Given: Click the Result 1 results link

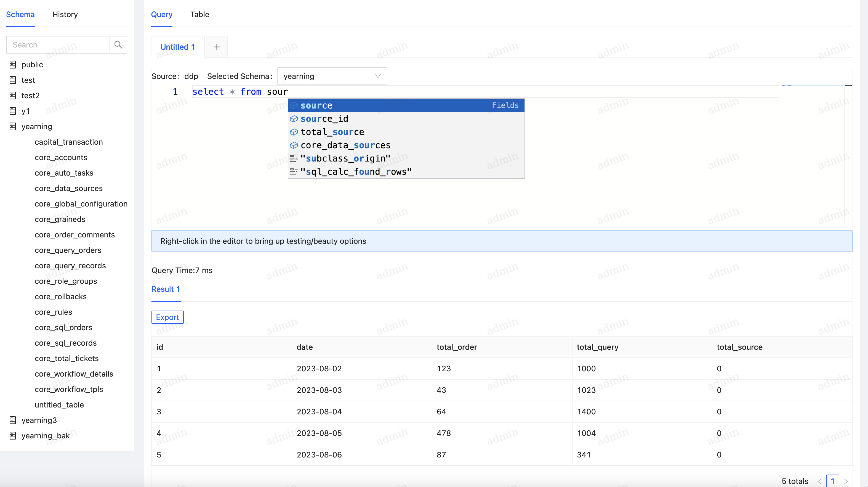Looking at the screenshot, I should tap(166, 289).
